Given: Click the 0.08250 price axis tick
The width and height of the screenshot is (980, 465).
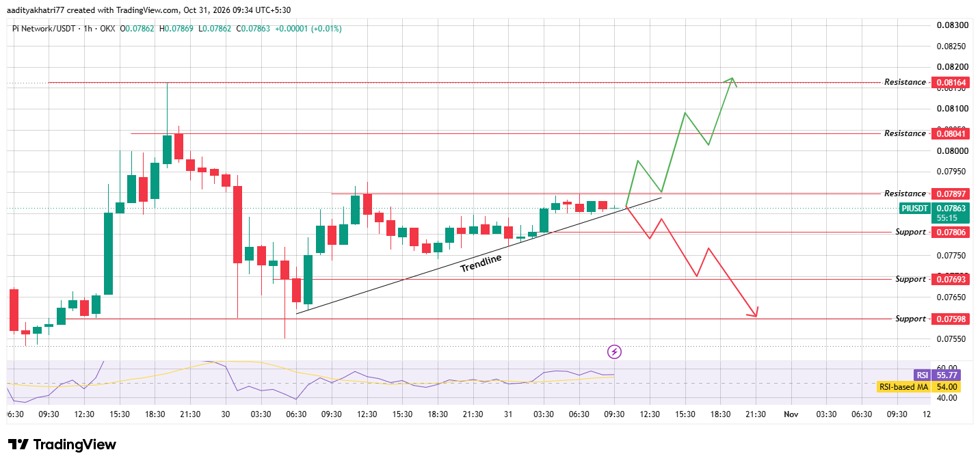Looking at the screenshot, I should (x=951, y=46).
